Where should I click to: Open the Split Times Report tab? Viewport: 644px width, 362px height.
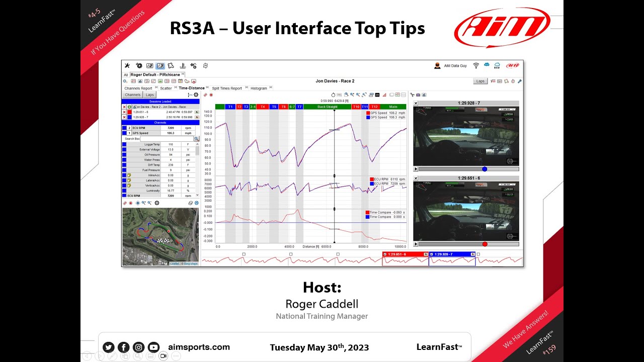pyautogui.click(x=227, y=88)
